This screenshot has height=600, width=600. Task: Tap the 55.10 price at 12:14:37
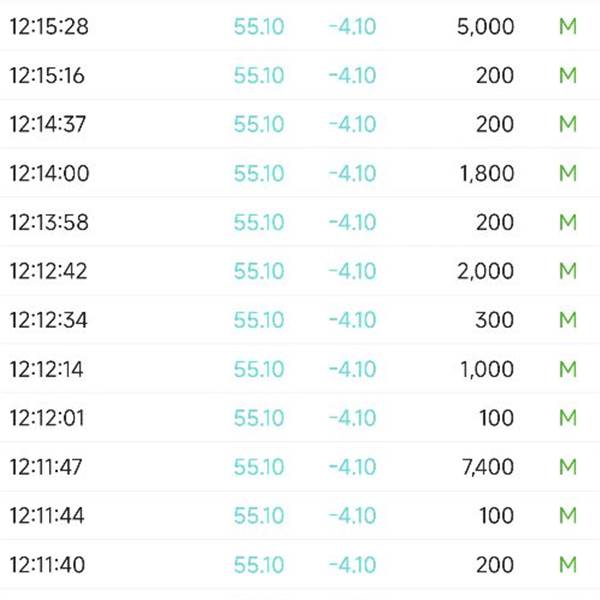259,125
